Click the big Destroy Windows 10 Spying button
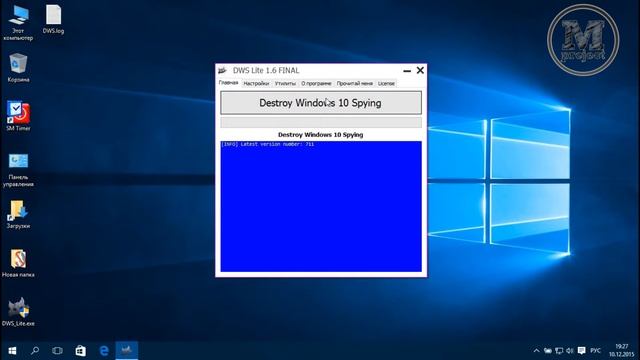640x360 pixels. 321,103
